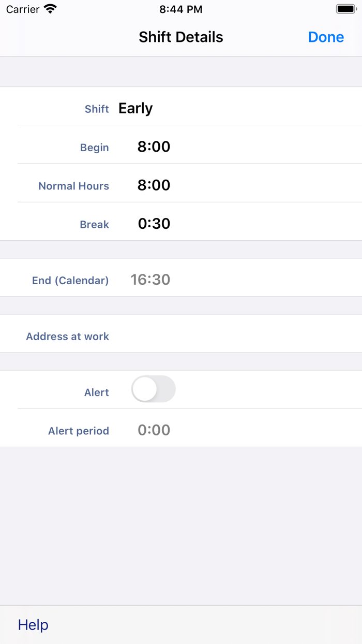
Task: Open the Help link at bottom
Action: click(33, 625)
